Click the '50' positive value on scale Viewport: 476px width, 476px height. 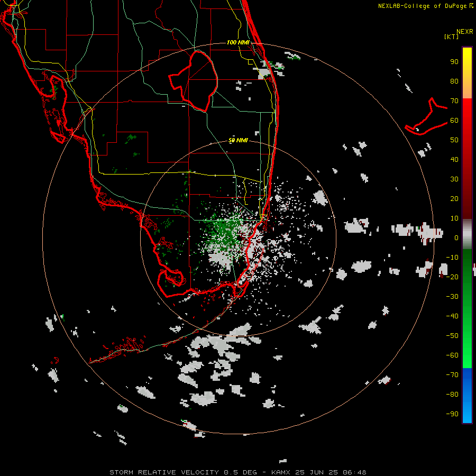pyautogui.click(x=454, y=140)
